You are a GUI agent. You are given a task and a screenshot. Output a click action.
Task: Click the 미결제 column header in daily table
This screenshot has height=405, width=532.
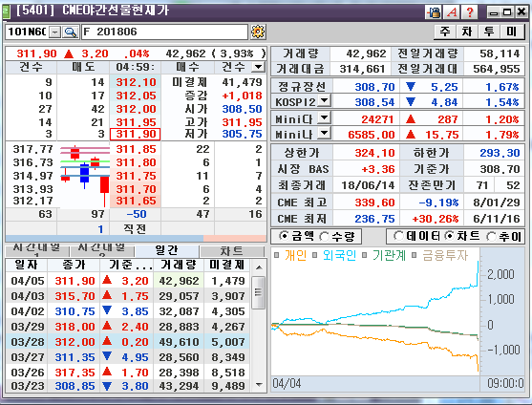click(x=226, y=265)
